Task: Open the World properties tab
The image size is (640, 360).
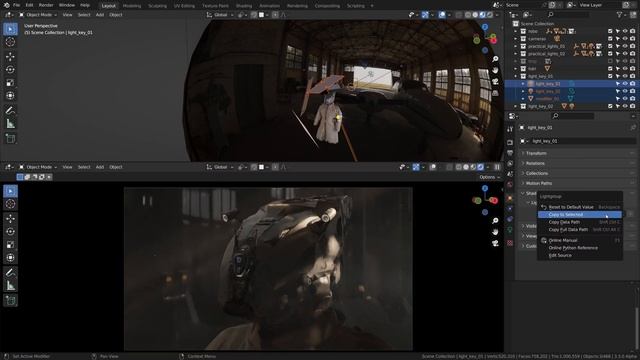Action: tap(510, 184)
